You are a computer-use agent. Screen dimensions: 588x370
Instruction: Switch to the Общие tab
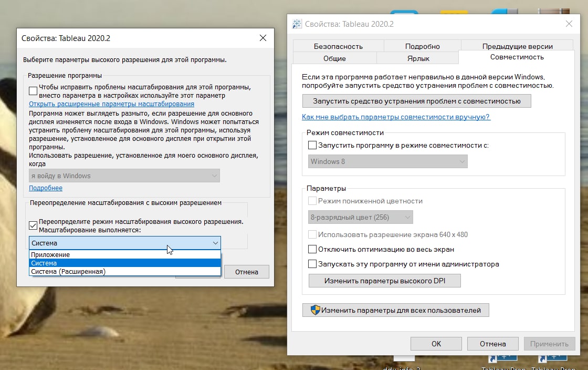(x=334, y=58)
